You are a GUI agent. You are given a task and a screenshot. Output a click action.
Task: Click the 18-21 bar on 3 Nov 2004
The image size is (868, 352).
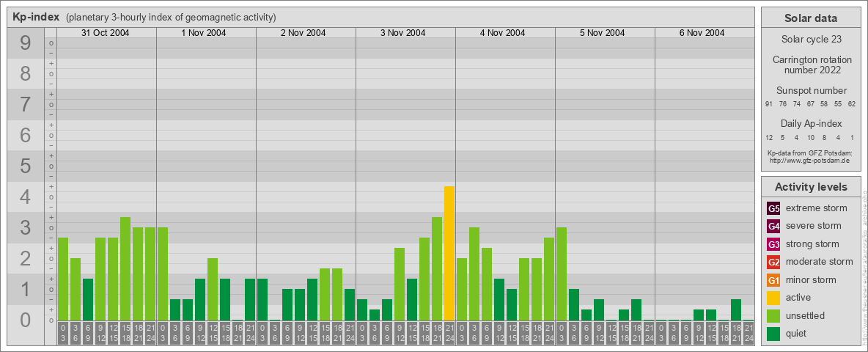(x=437, y=269)
